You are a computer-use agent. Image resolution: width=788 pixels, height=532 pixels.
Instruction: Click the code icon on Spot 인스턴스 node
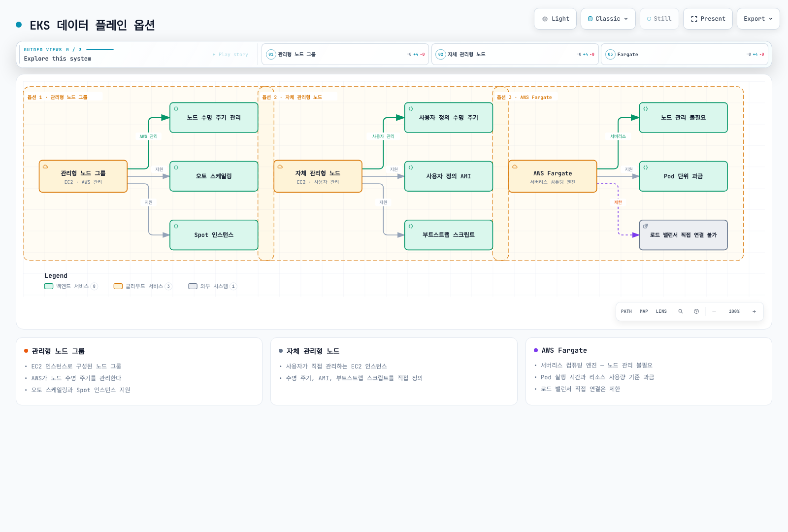pyautogui.click(x=176, y=226)
